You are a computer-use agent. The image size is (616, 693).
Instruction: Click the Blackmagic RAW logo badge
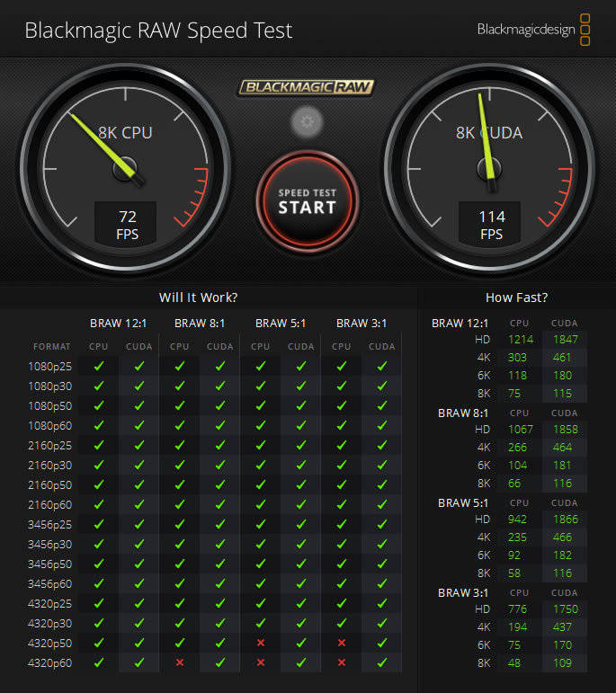pyautogui.click(x=307, y=87)
